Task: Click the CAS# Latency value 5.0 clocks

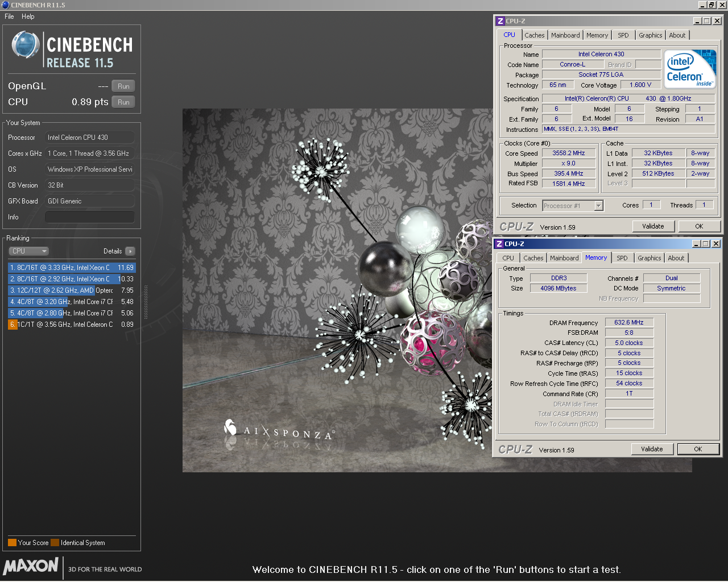Action: [x=629, y=343]
